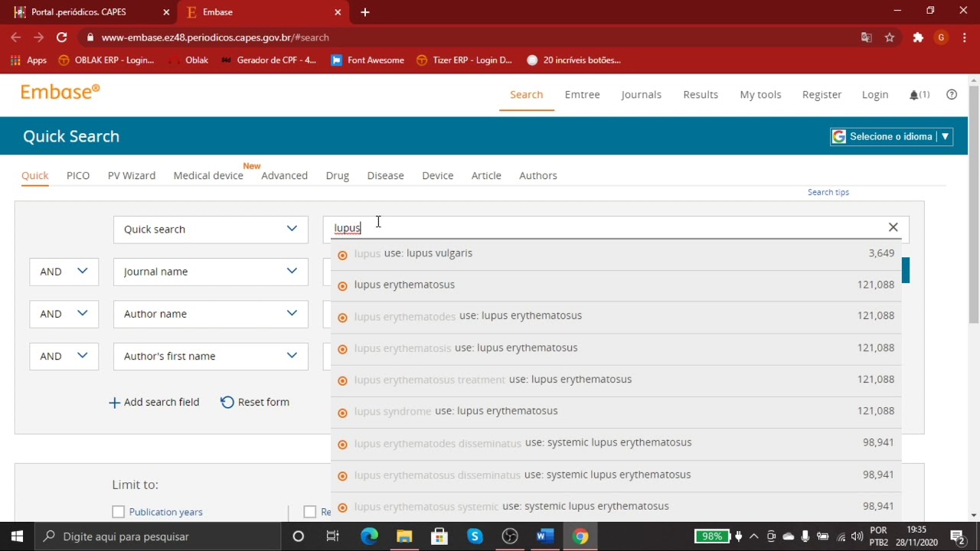Expand the Journal name field dropdown
Screen dimensions: 980x551
tap(211, 272)
